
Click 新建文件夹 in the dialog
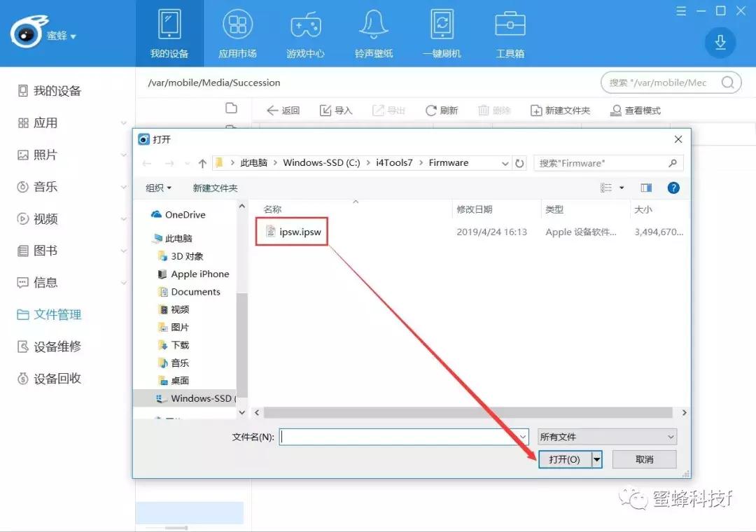point(215,188)
